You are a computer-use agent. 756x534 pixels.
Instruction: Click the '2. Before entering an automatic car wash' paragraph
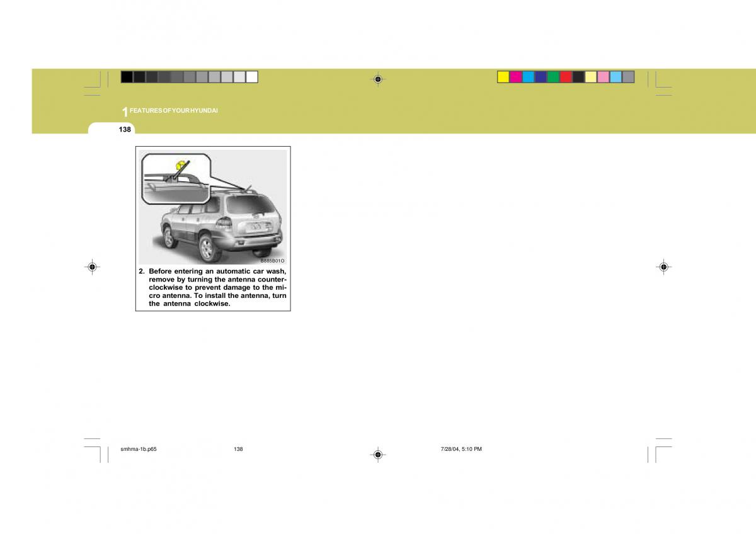213,287
